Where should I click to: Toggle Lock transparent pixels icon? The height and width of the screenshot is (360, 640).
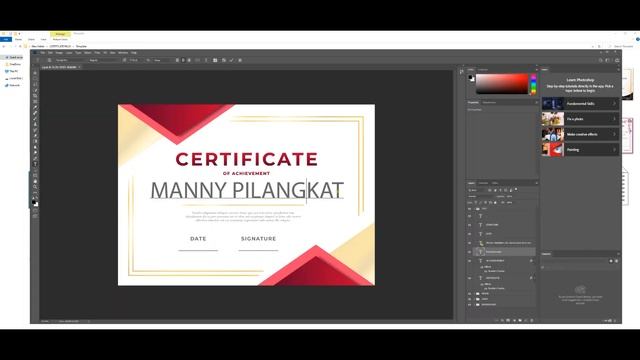[x=476, y=202]
